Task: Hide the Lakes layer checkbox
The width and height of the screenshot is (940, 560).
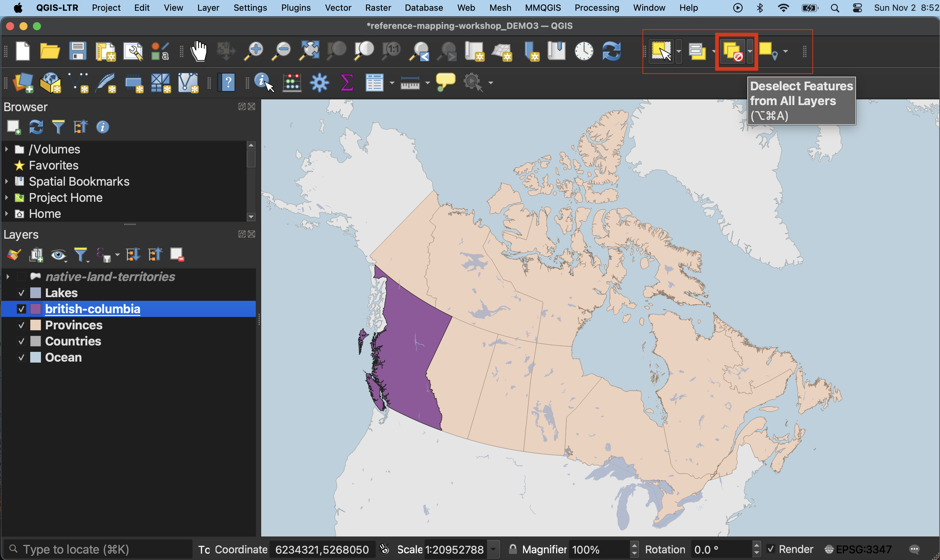Action: (21, 293)
